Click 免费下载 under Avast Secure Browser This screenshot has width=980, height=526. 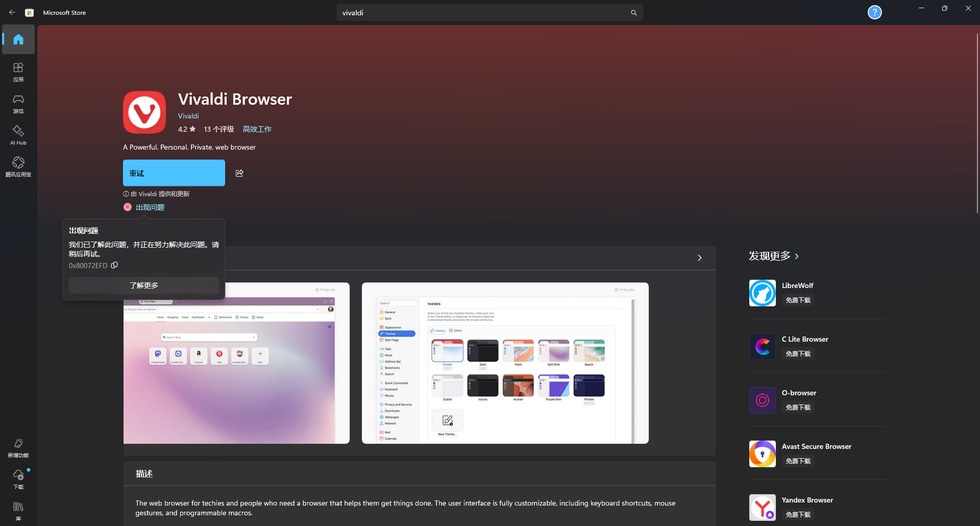coord(798,461)
